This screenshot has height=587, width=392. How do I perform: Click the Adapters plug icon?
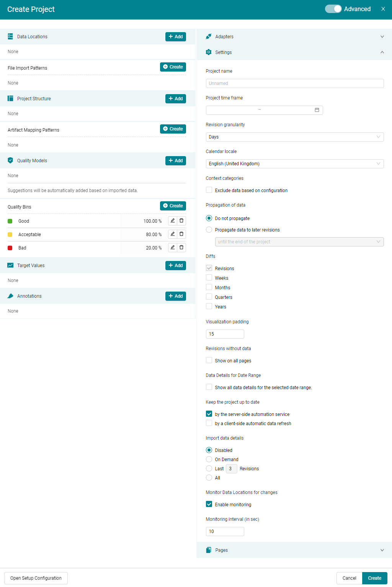tap(209, 37)
